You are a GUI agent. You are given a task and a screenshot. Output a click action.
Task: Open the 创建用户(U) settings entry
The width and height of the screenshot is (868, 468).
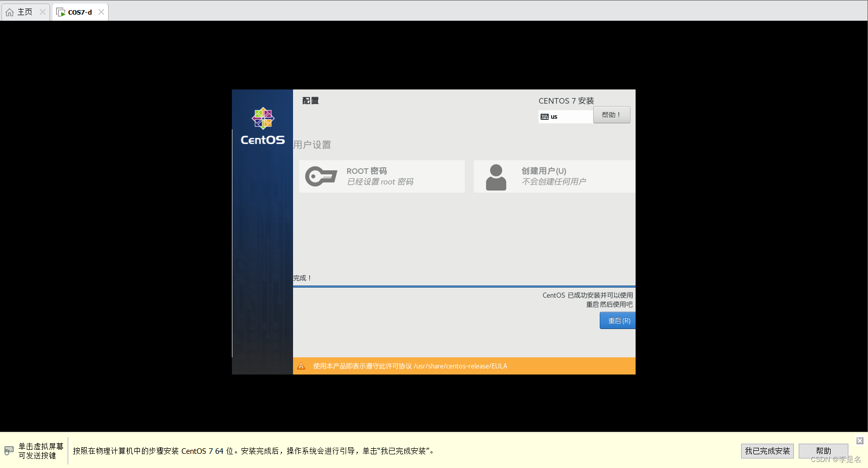tap(554, 176)
